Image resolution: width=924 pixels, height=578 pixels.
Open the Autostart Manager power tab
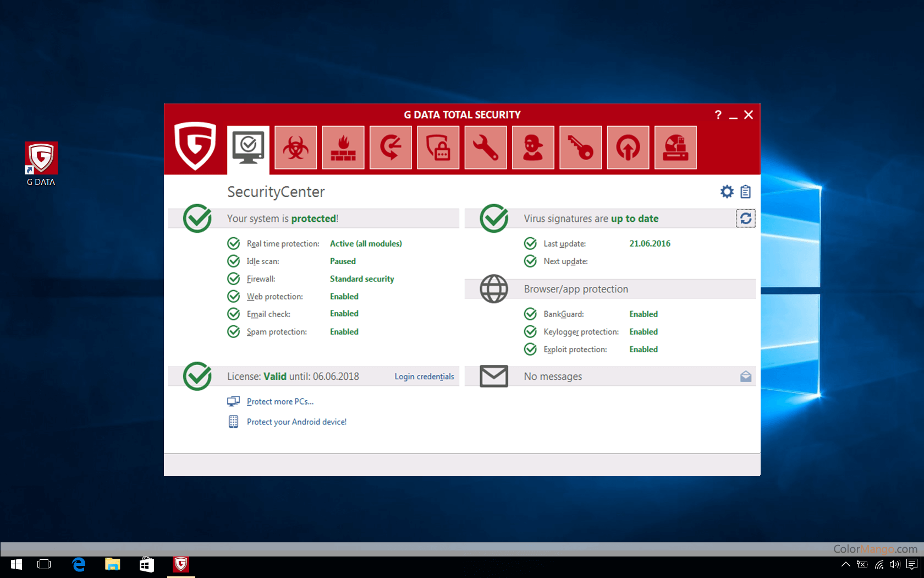(x=628, y=148)
